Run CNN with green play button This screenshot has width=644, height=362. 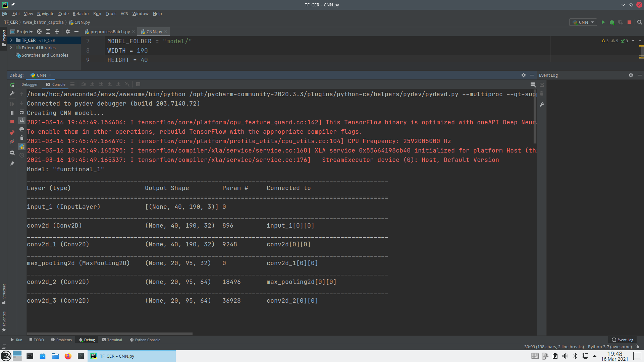coord(603,22)
